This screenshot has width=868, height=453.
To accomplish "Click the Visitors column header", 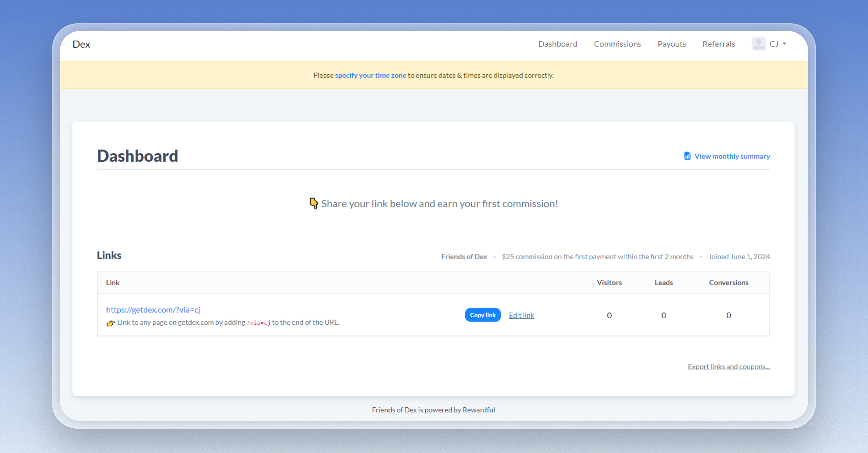I will tap(609, 283).
